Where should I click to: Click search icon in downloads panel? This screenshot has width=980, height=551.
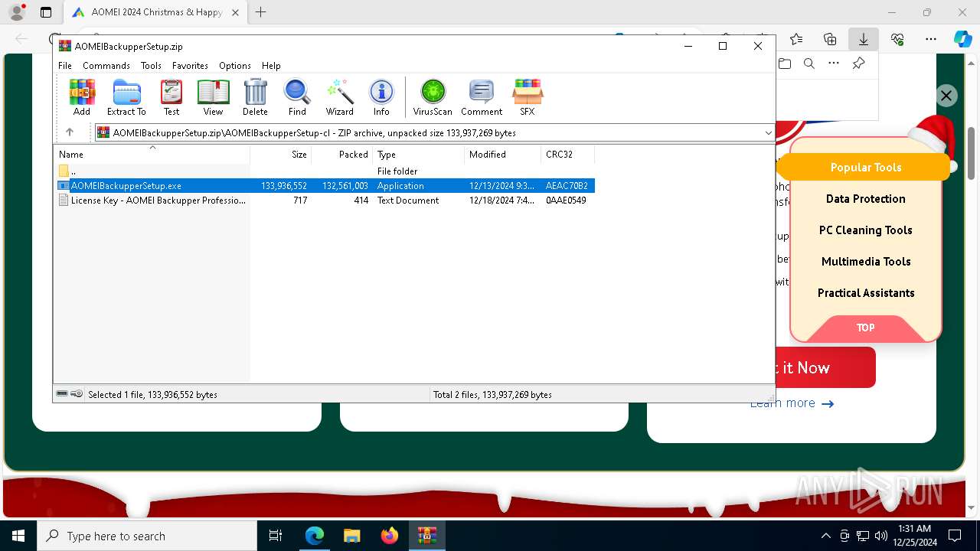tap(808, 64)
